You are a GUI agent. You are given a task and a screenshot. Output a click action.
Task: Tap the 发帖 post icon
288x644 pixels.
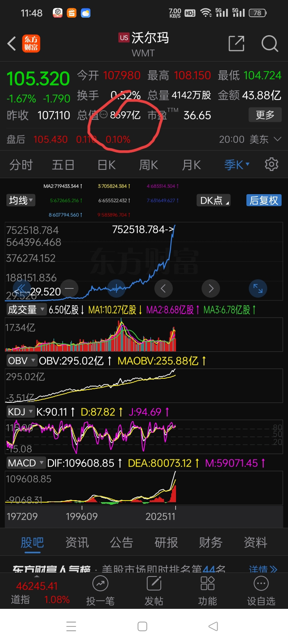pyautogui.click(x=154, y=584)
